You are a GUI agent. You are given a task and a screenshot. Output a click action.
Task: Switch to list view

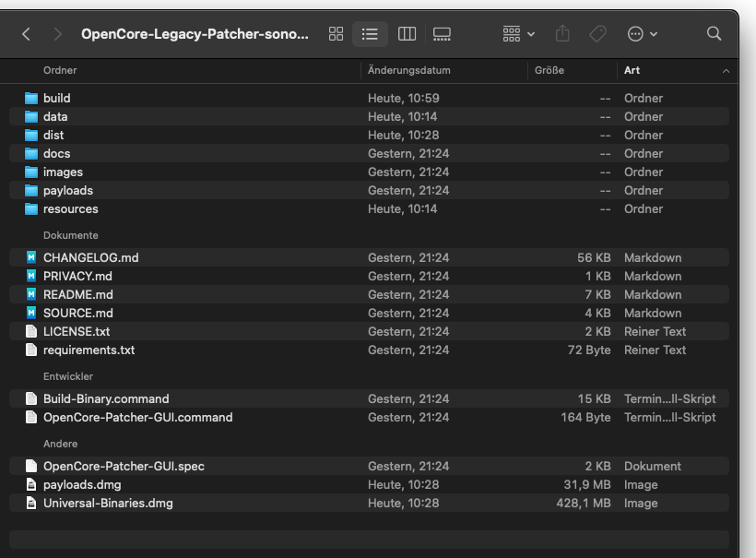(370, 34)
